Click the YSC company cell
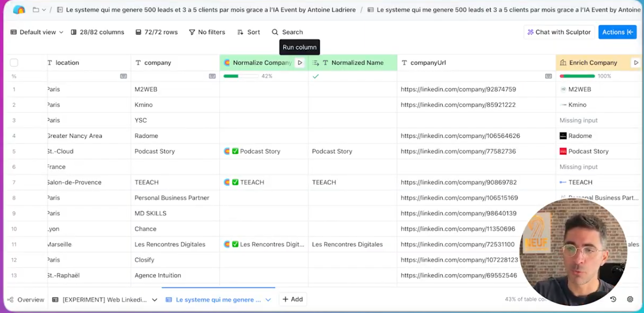Image resolution: width=644 pixels, height=313 pixels. pyautogui.click(x=175, y=120)
